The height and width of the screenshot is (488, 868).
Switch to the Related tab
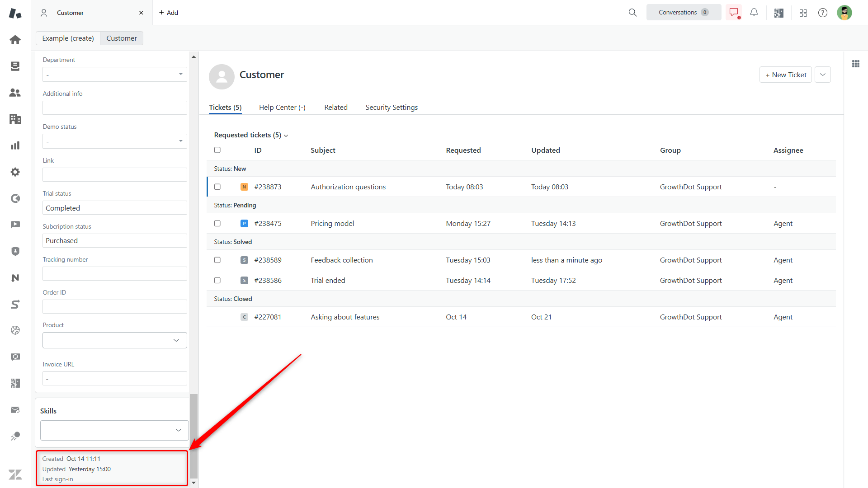coord(335,107)
